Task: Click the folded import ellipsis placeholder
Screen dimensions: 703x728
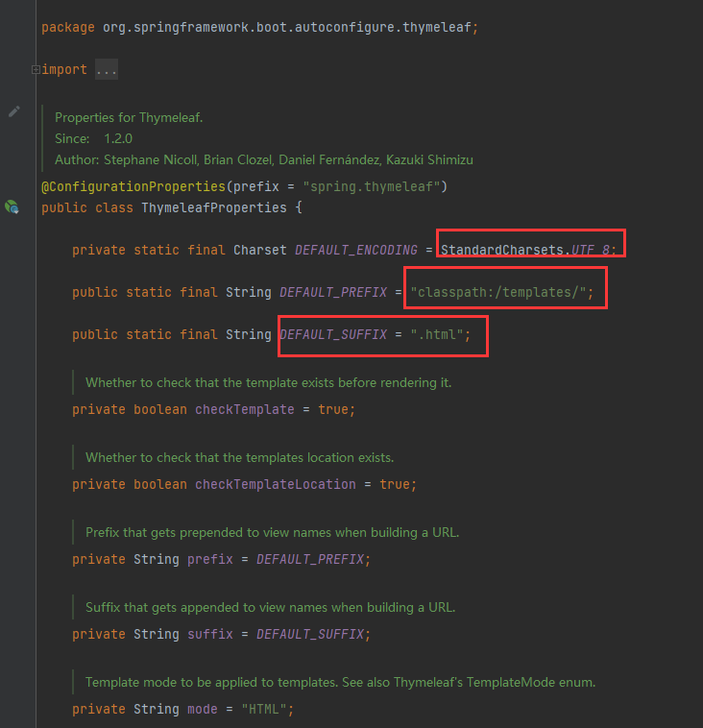Action: 107,70
